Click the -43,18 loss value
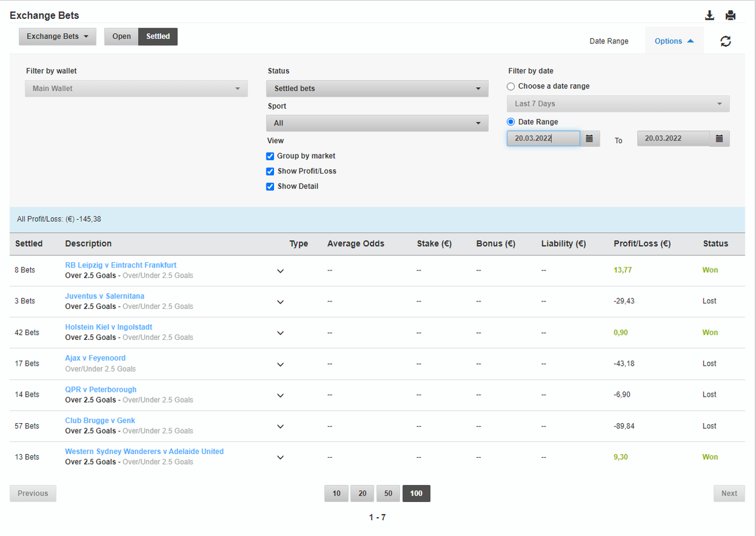756x536 pixels. 624,364
